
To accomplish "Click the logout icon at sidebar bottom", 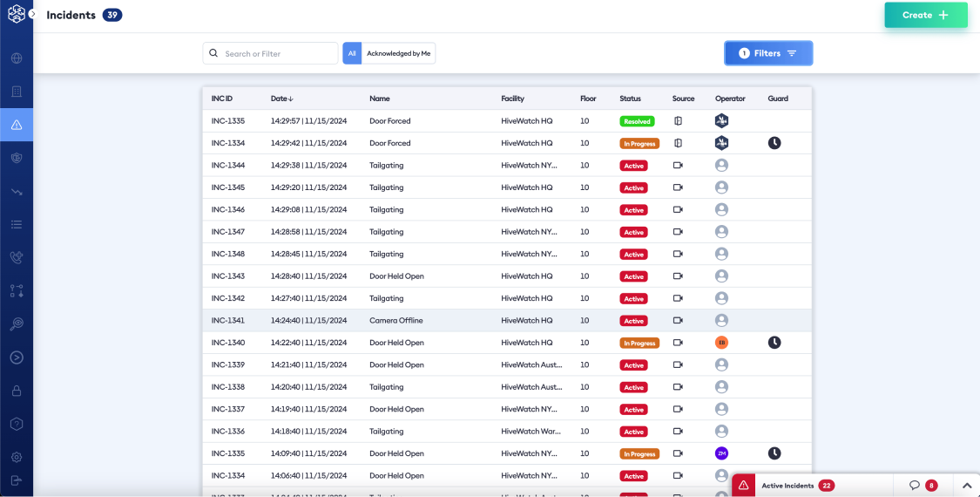I will pyautogui.click(x=16, y=480).
